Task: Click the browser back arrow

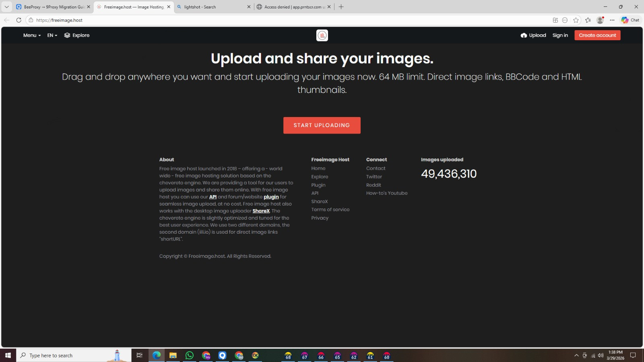Action: point(6,20)
